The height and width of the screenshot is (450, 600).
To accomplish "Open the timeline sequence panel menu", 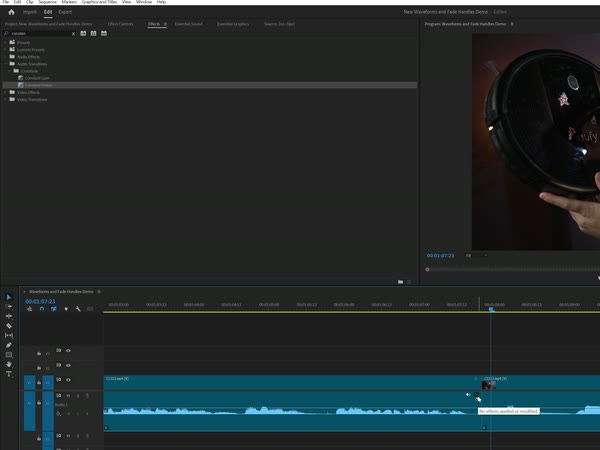I will click(99, 292).
